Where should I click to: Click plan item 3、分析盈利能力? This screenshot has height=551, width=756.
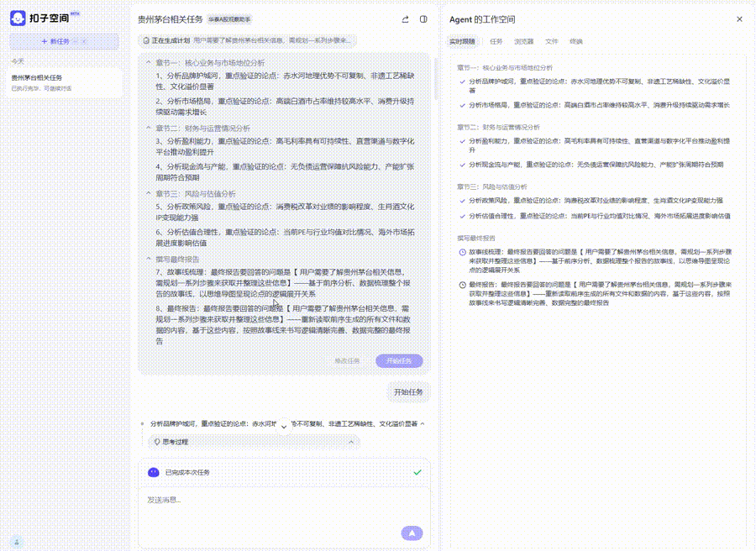[x=285, y=146]
